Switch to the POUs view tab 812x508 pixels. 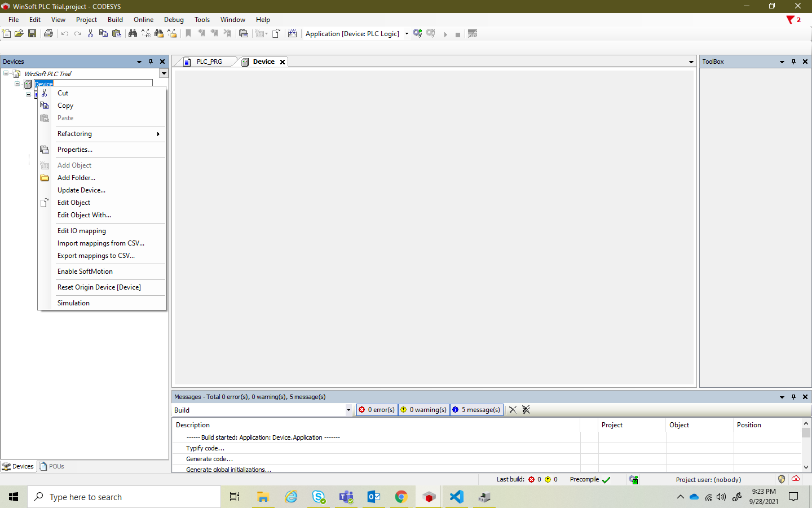51,466
